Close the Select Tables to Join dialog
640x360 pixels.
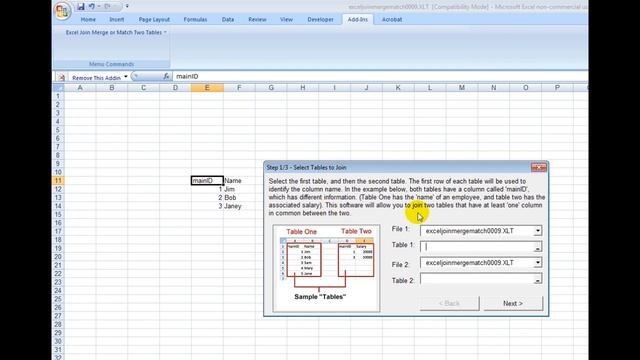(538, 167)
